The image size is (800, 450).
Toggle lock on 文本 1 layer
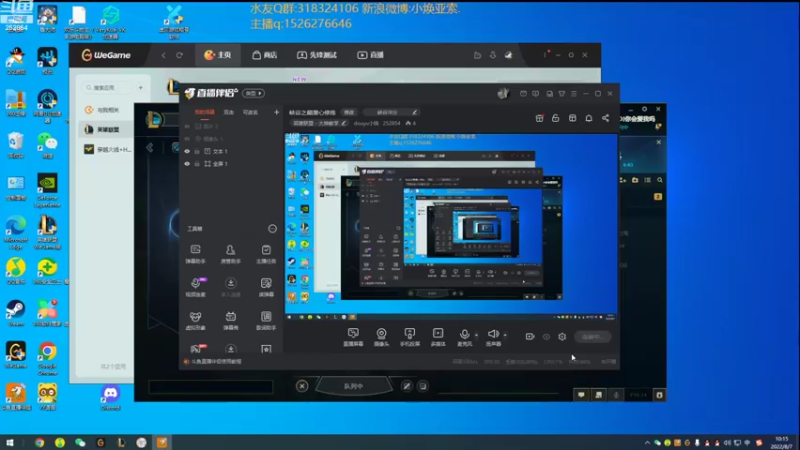tap(197, 151)
